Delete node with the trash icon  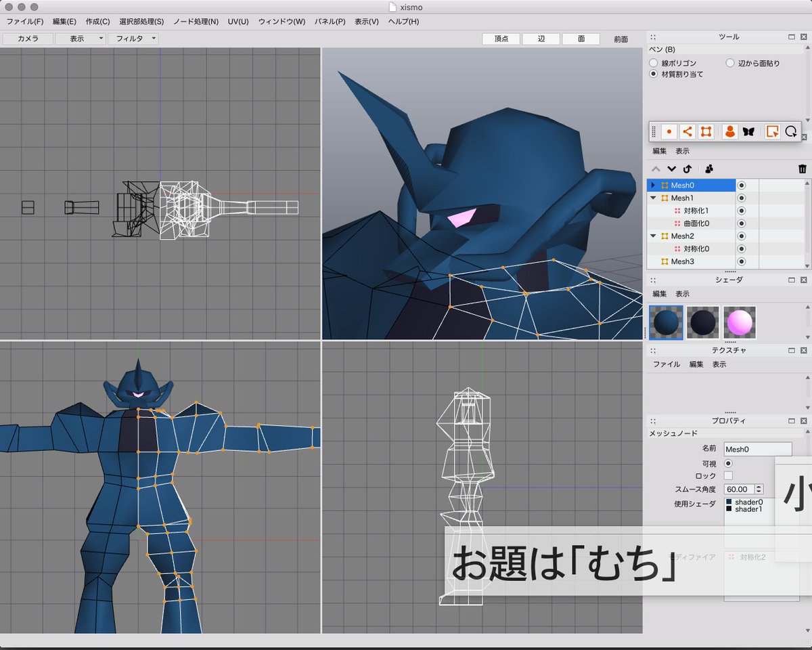click(802, 169)
